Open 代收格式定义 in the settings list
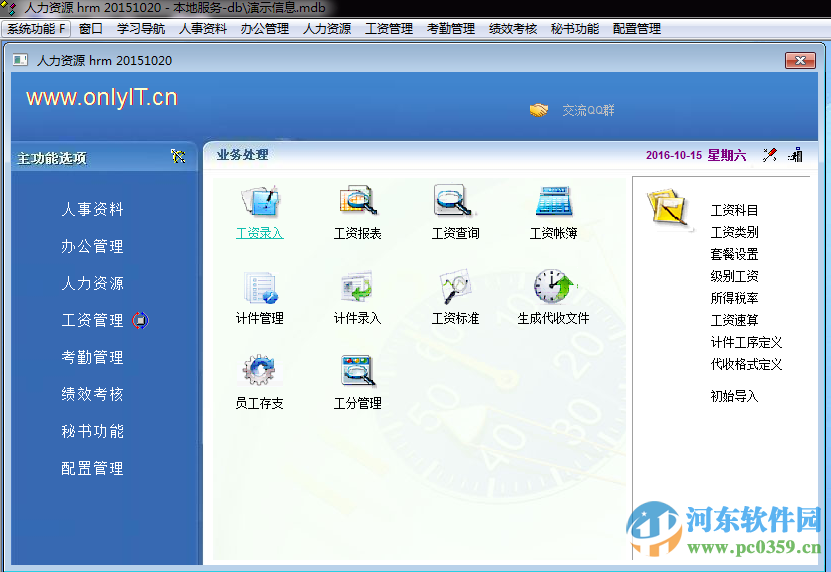 tap(747, 365)
